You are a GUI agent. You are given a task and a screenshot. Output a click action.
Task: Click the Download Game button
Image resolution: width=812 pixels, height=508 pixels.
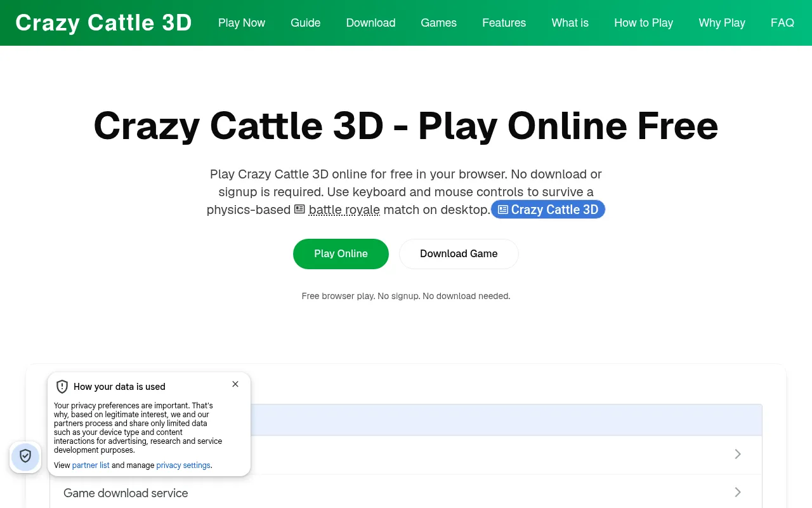coord(459,254)
